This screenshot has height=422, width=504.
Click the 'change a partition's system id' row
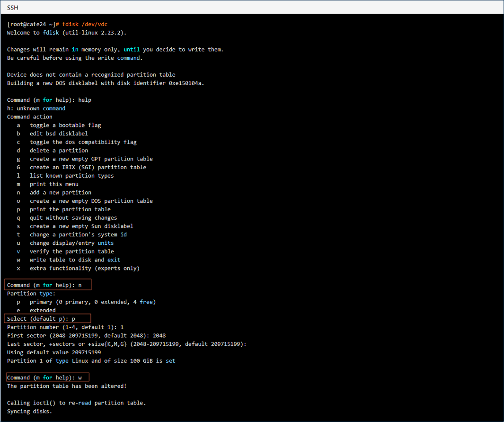pyautogui.click(x=71, y=234)
